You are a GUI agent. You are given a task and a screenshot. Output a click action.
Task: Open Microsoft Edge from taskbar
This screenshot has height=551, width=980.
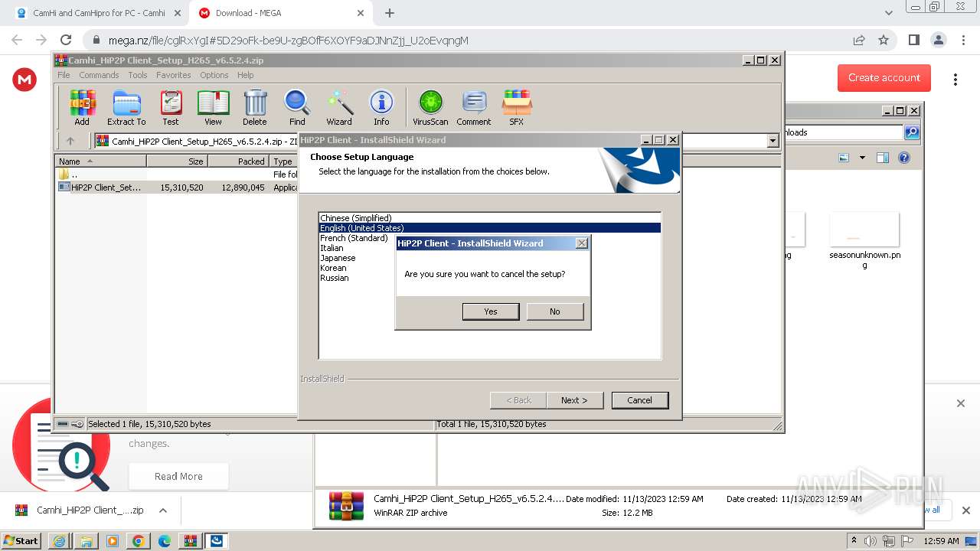tap(165, 541)
